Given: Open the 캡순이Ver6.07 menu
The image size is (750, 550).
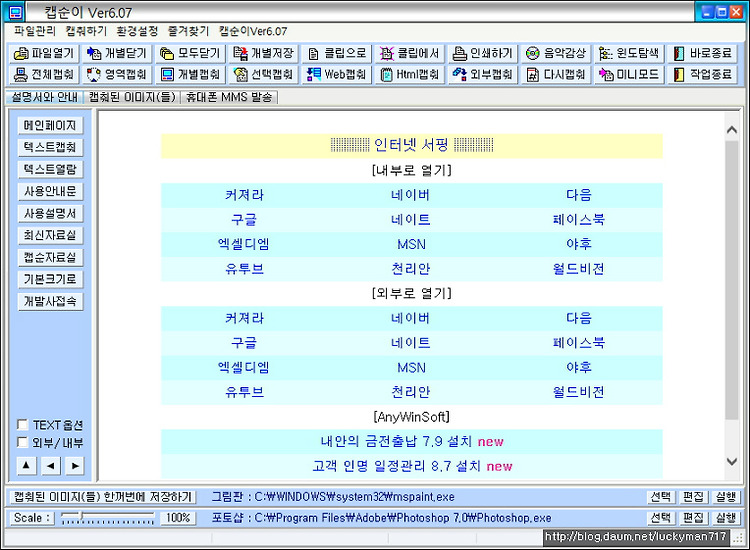Looking at the screenshot, I should click(253, 31).
